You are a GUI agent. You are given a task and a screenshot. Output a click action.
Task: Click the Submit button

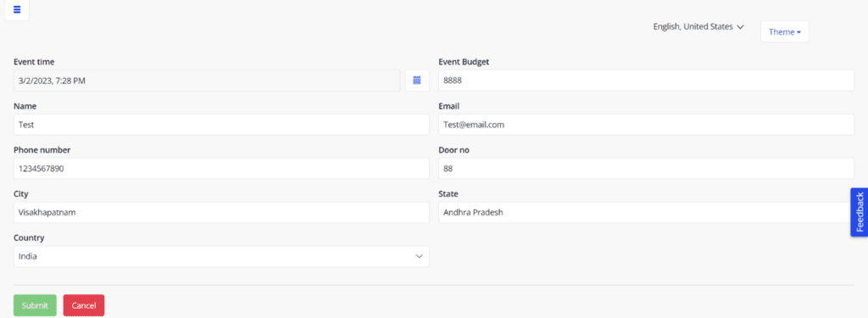tap(35, 305)
